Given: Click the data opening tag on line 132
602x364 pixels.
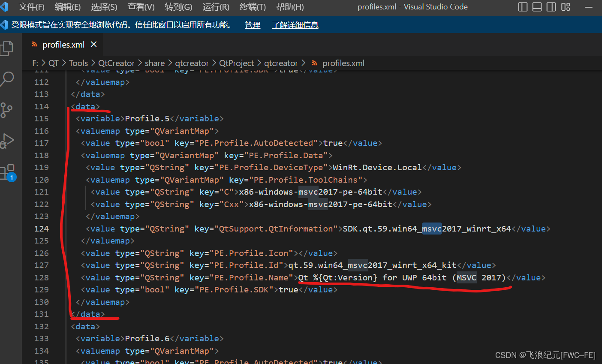Looking at the screenshot, I should 85,326.
